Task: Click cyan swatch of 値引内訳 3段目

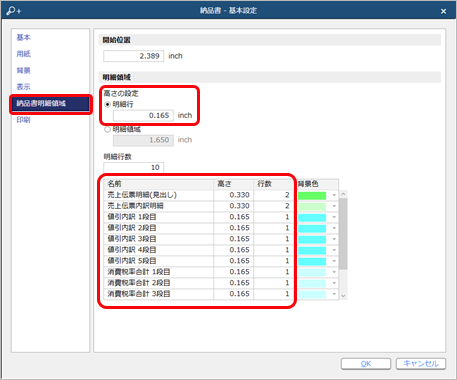Action: pos(312,239)
